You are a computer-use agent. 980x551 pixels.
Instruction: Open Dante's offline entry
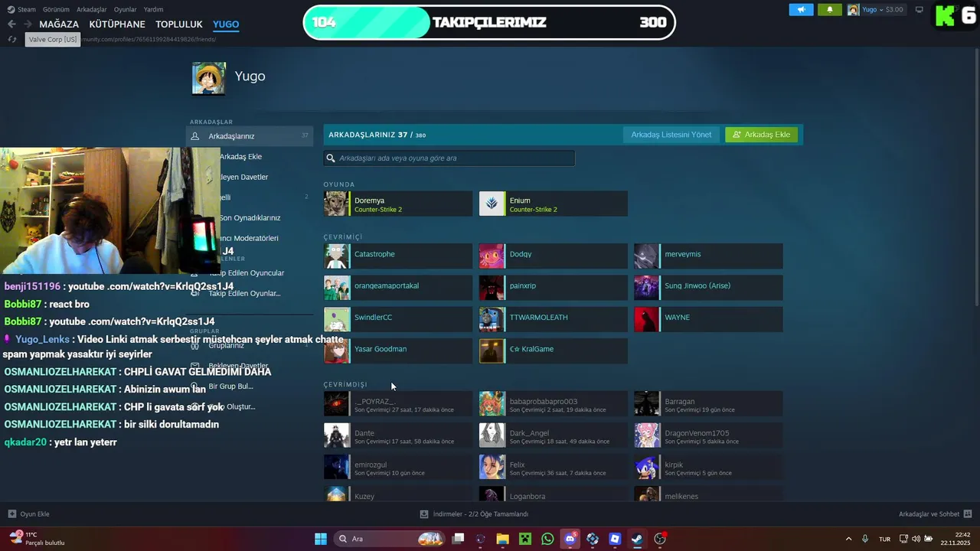click(x=398, y=435)
